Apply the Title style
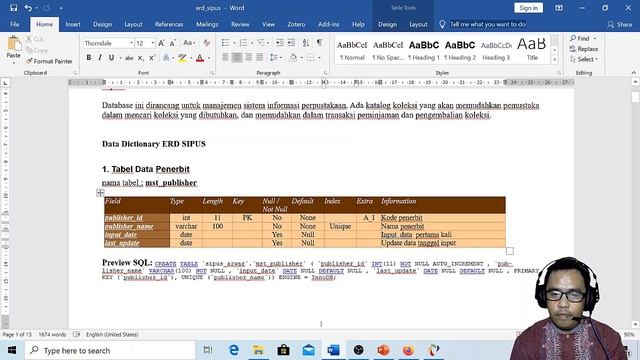Image resolution: width=640 pixels, height=360 pixels. 531,50
